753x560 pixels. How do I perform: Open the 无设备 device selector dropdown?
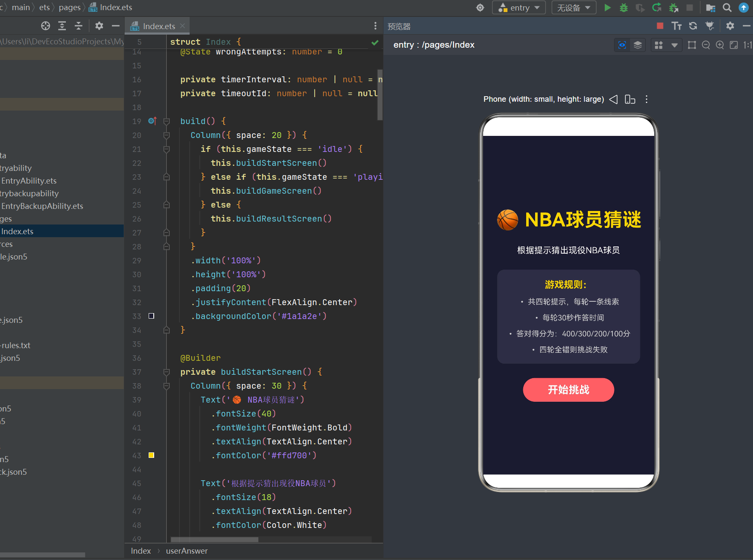click(x=574, y=8)
